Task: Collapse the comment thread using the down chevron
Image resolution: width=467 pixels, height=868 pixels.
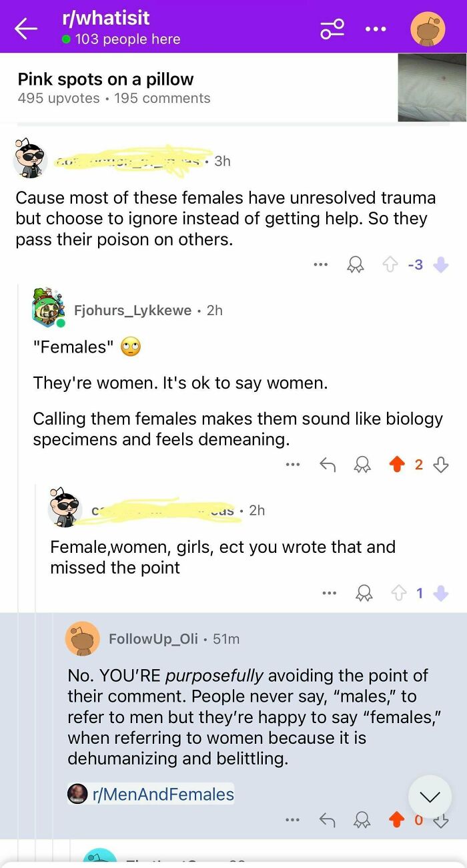Action: tap(430, 796)
